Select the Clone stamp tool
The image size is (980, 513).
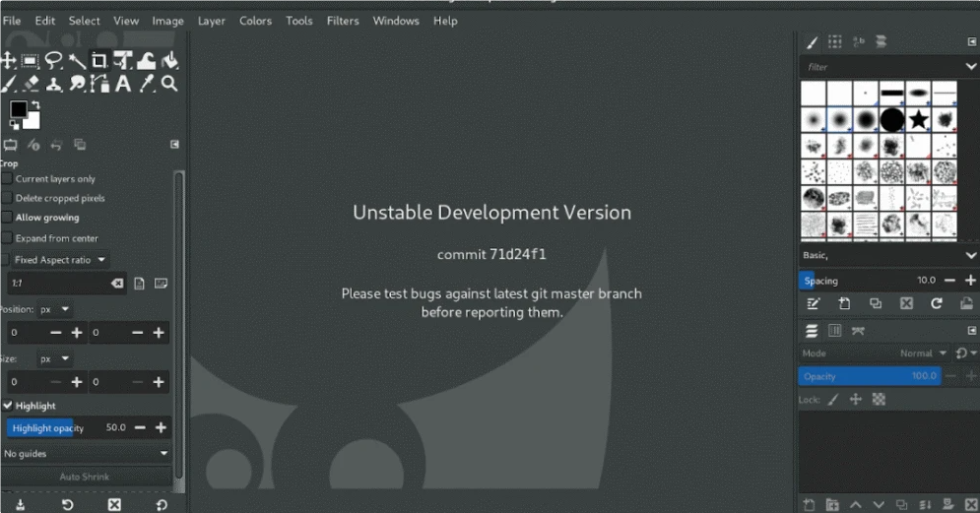(54, 84)
